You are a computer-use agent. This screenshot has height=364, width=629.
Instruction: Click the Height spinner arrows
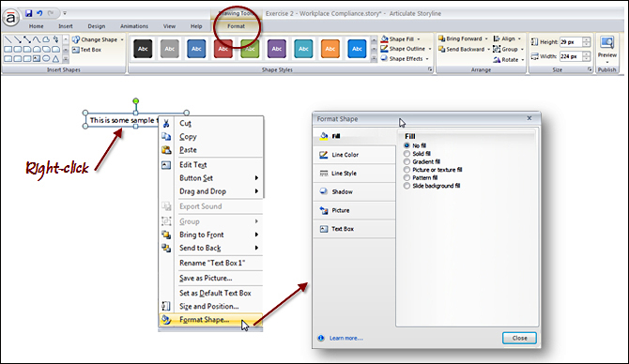pyautogui.click(x=587, y=41)
